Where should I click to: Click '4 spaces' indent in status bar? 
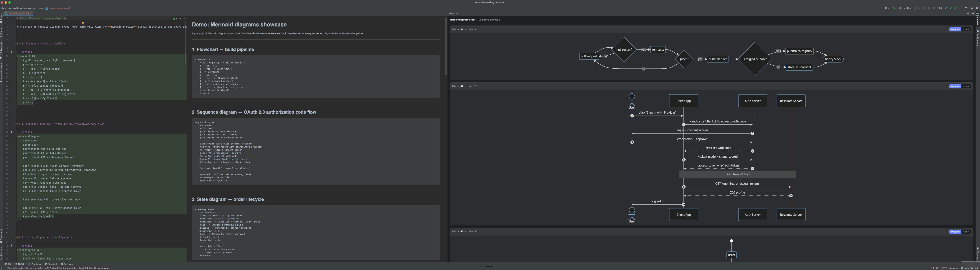954,268
